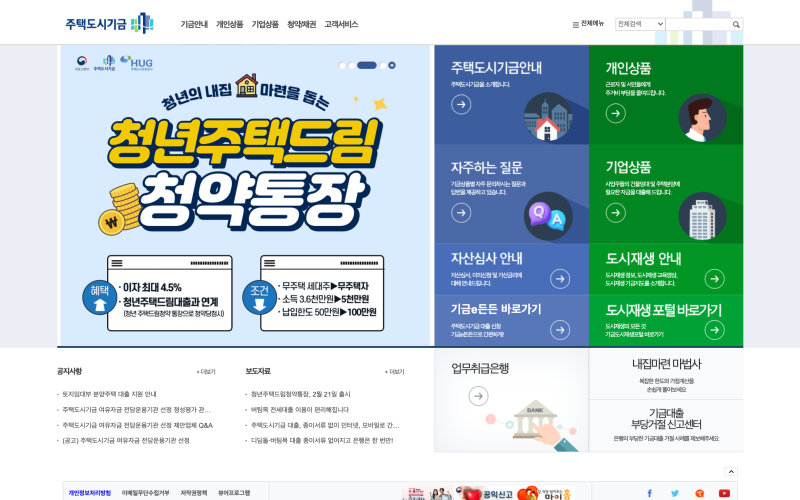Open the Twitter icon in footer
This screenshot has width=800, height=500.
click(x=674, y=493)
